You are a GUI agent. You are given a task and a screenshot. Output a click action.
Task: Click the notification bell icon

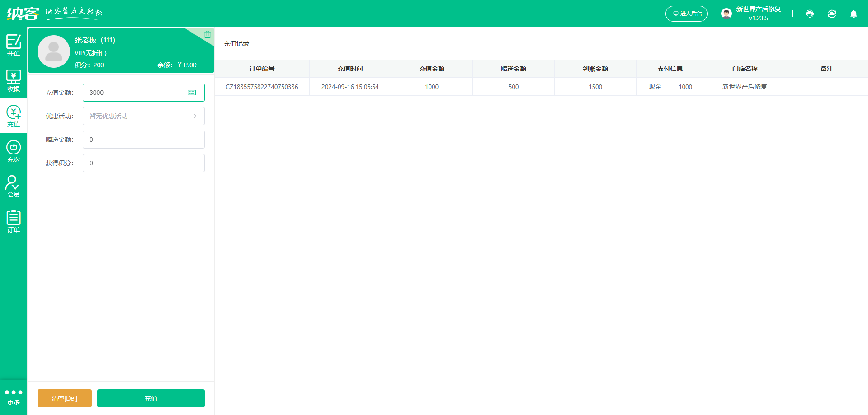854,14
